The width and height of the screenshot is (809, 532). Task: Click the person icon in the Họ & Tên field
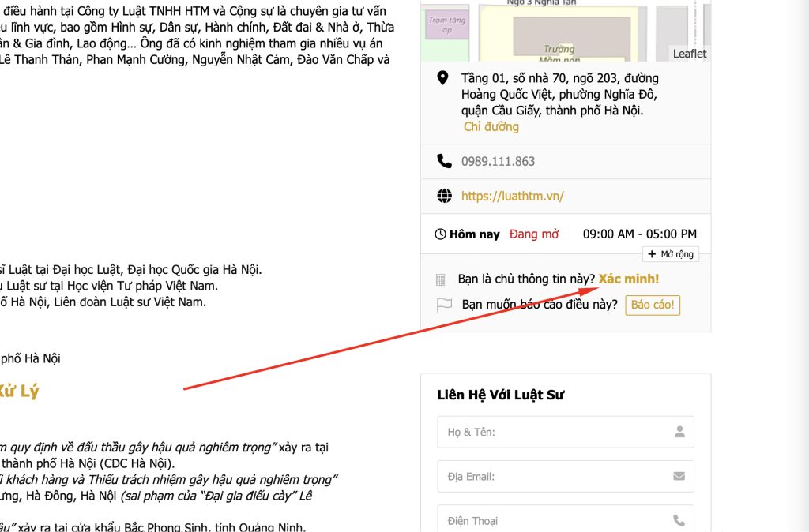coord(679,432)
